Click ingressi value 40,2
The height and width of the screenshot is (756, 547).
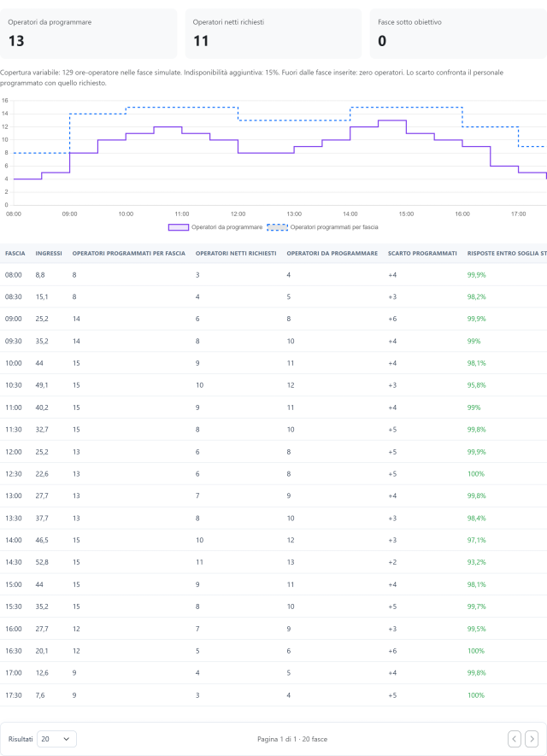[42, 407]
